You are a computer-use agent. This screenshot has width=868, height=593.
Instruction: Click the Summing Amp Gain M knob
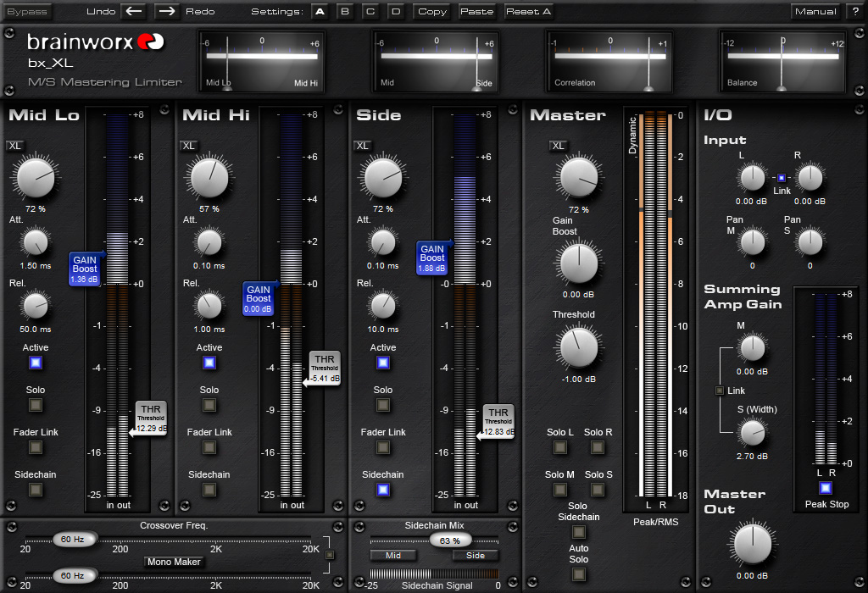[x=753, y=348]
